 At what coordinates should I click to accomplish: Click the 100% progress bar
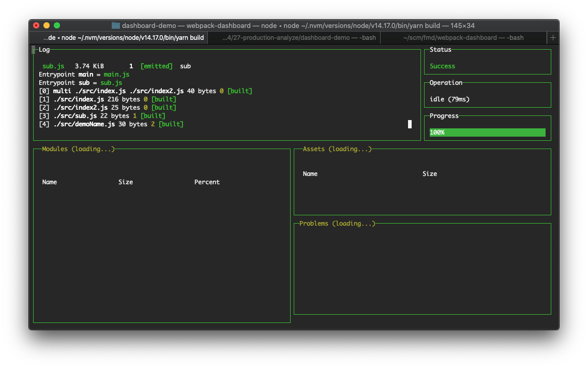pos(487,133)
